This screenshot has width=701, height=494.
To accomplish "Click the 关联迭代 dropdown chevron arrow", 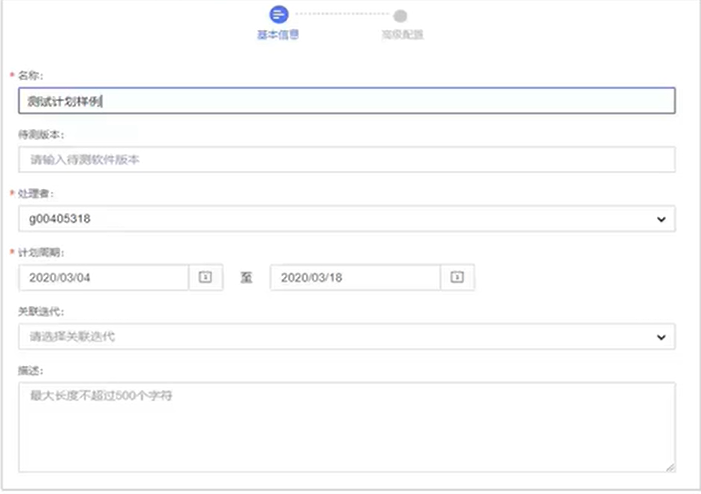I will [x=661, y=337].
